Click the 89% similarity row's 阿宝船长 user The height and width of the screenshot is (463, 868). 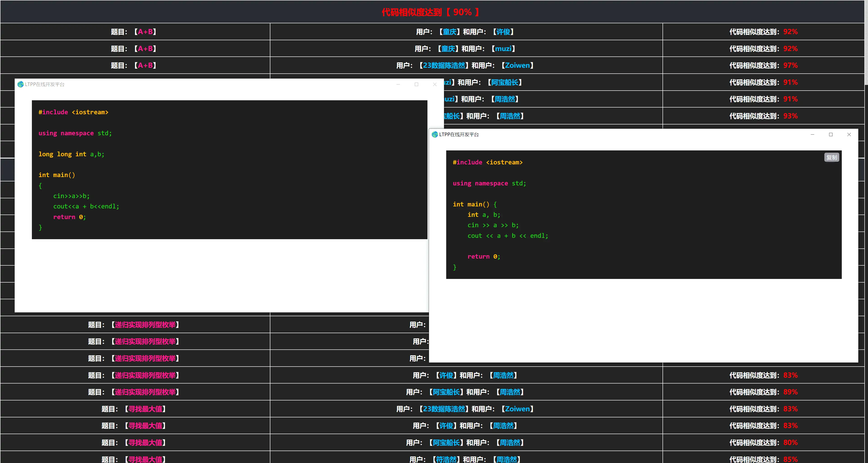pos(446,392)
